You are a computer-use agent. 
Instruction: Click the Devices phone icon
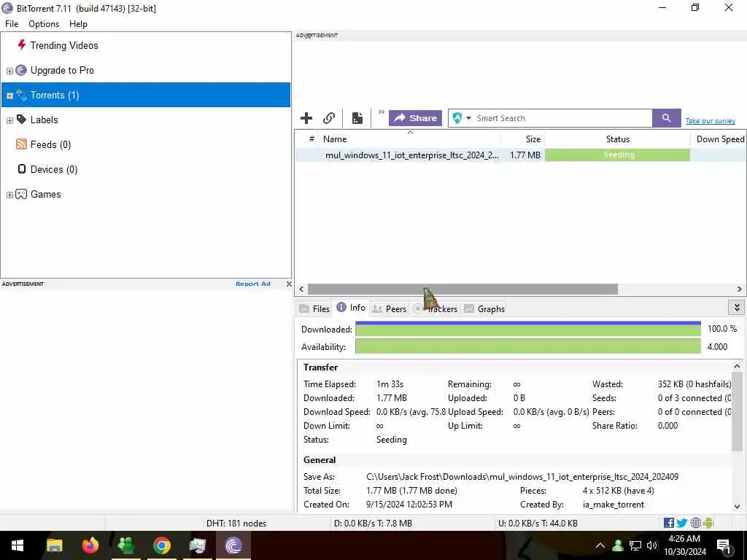(x=21, y=169)
